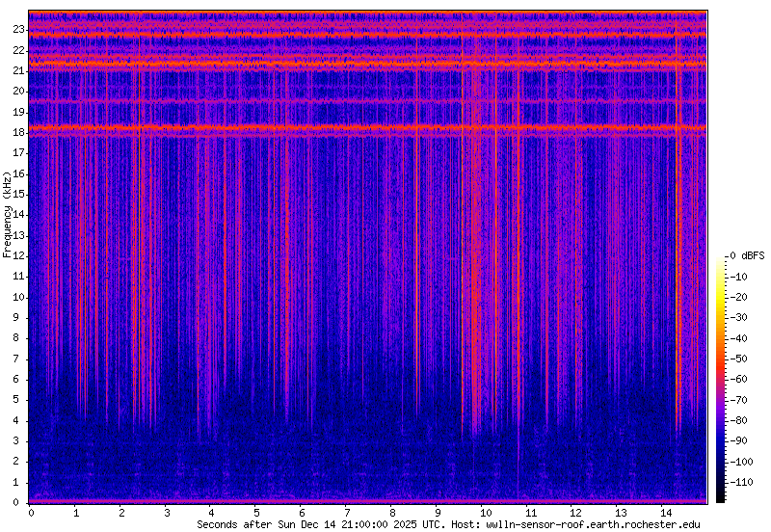Select the 0 second time axis tick
Image resolution: width=771 pixels, height=532 pixels.
31,513
